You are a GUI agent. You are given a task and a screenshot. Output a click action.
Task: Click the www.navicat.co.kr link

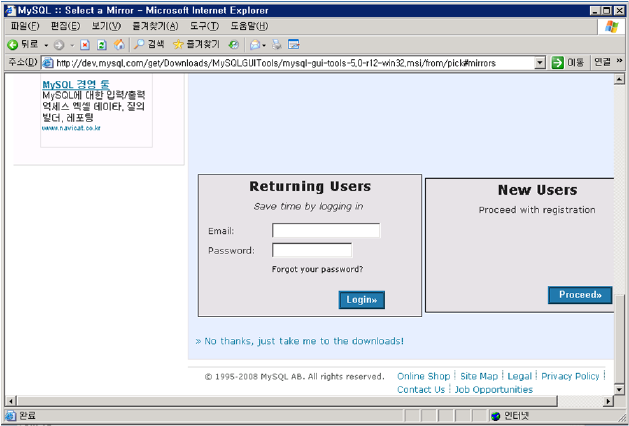point(71,128)
